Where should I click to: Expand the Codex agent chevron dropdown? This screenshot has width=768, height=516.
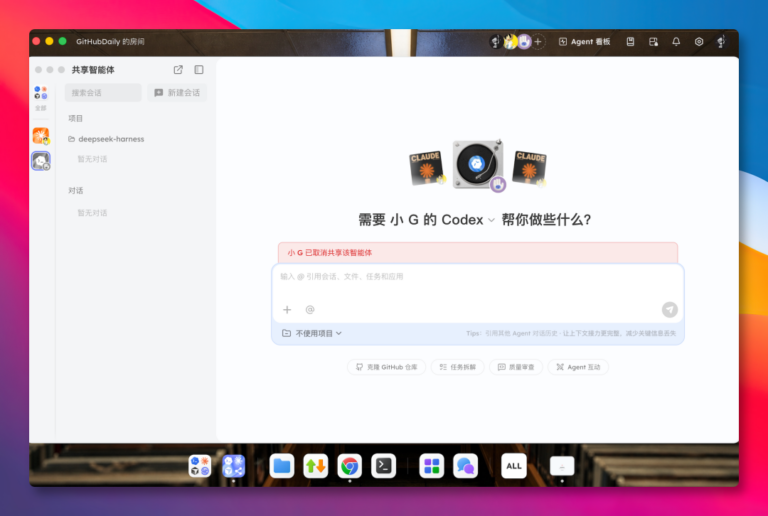491,220
